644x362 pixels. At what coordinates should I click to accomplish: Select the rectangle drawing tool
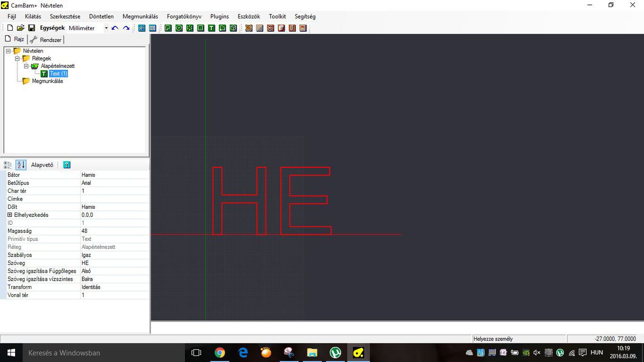click(201, 28)
